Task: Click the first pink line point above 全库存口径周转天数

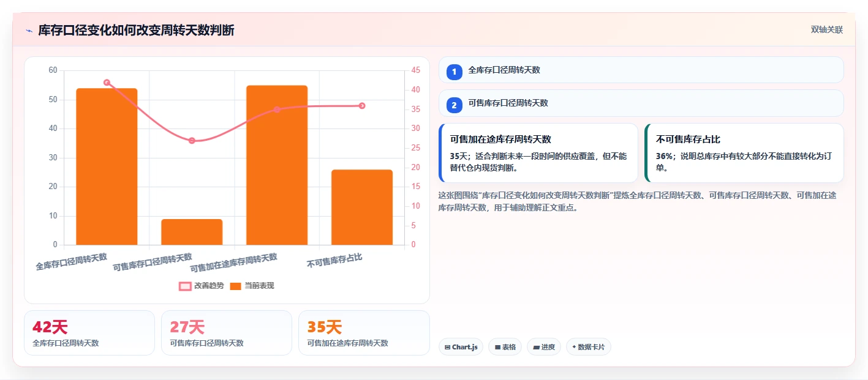Action: coord(107,83)
